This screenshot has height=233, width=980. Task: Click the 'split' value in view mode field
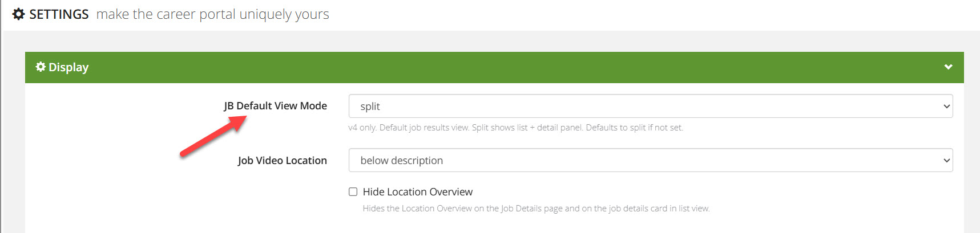coord(370,107)
